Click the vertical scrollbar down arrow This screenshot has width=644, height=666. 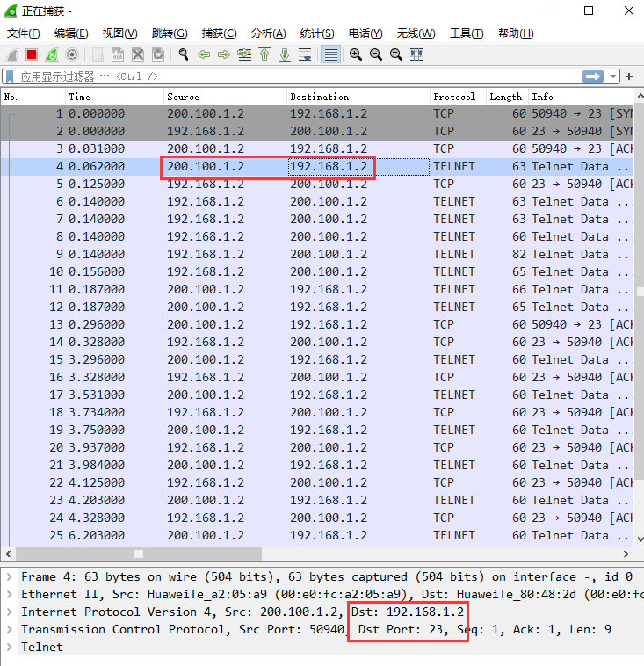(640, 539)
